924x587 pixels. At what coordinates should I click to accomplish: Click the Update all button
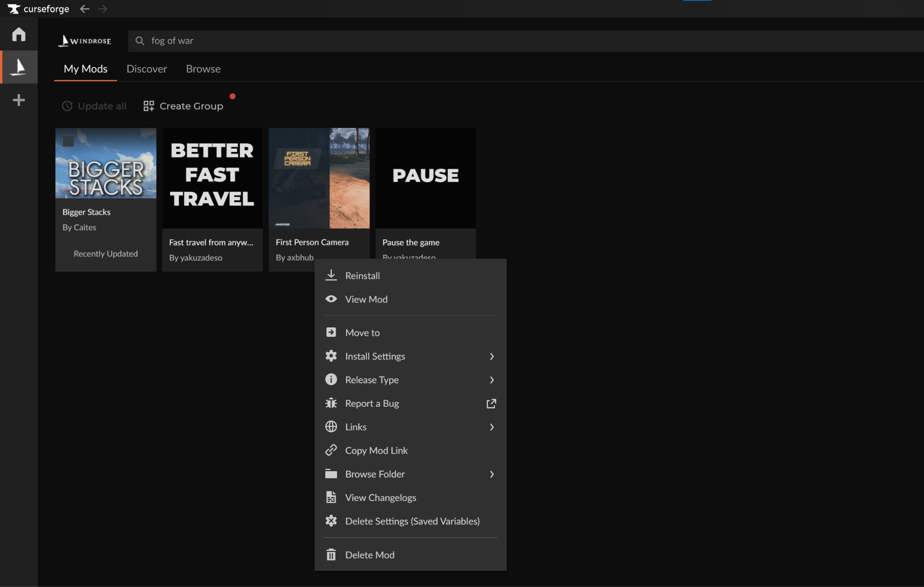click(94, 106)
